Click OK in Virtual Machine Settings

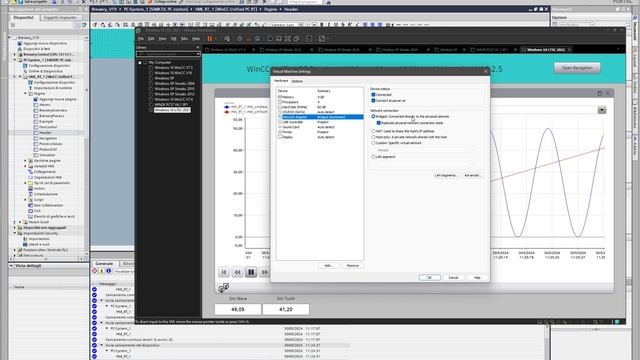point(429,278)
